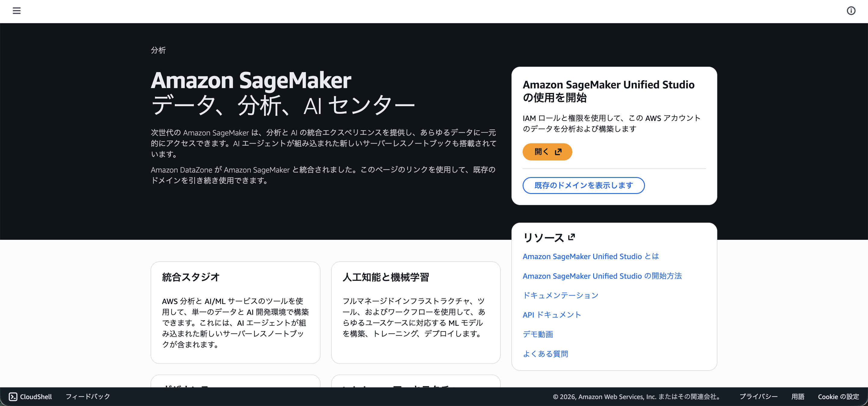Click the copyright Amazon Web Services text
Viewport: 868px width, 406px height.
(637, 397)
